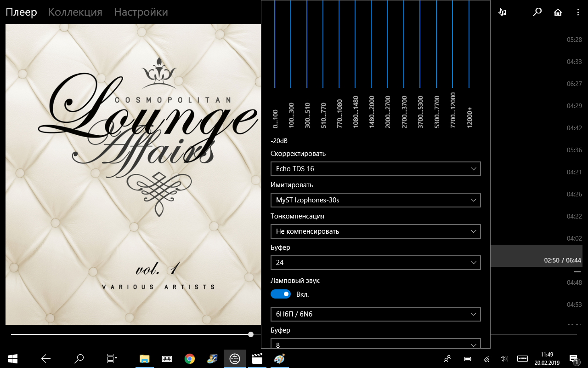Check battery status in tray
This screenshot has height=368, width=588.
point(468,359)
